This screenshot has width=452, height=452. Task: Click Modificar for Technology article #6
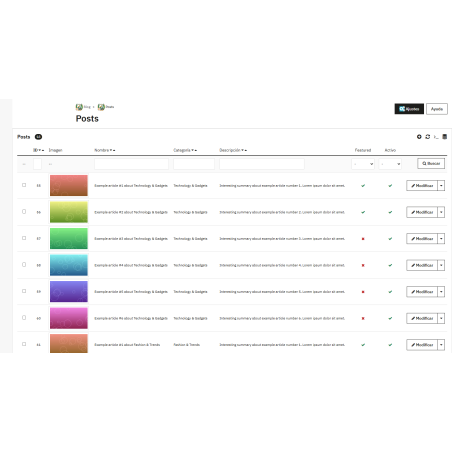click(x=422, y=318)
